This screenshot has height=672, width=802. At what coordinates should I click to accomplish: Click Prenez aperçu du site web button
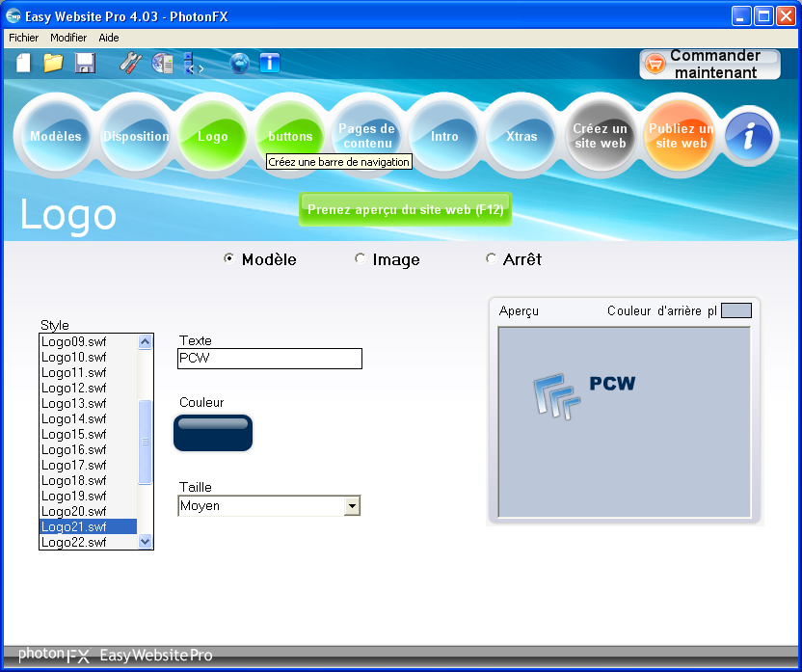(x=405, y=209)
